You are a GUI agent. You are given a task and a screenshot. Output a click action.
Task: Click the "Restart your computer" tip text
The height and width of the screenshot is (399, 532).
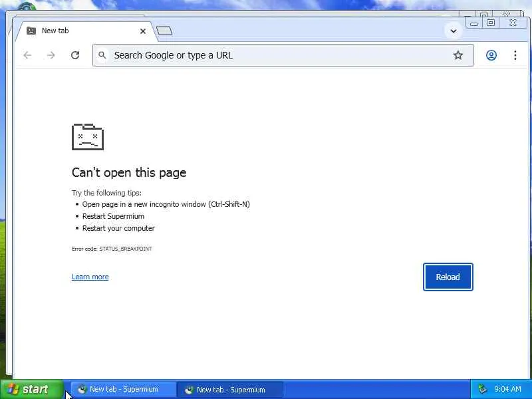(x=118, y=228)
